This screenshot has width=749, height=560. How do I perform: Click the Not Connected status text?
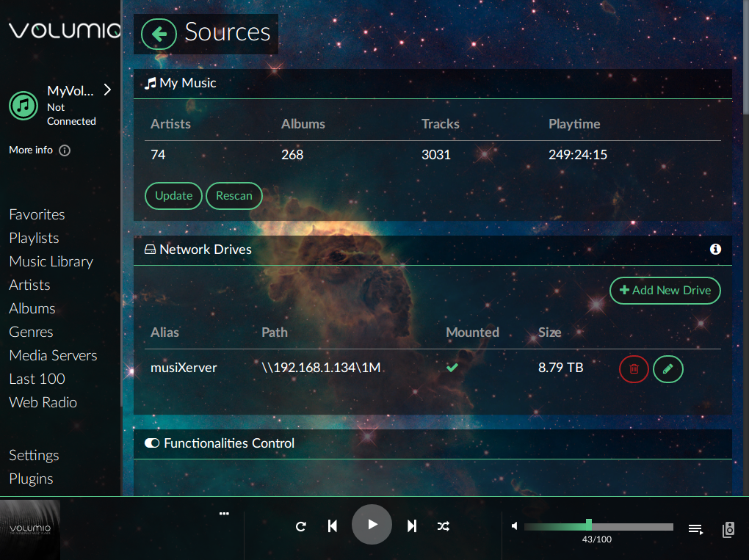click(x=71, y=114)
